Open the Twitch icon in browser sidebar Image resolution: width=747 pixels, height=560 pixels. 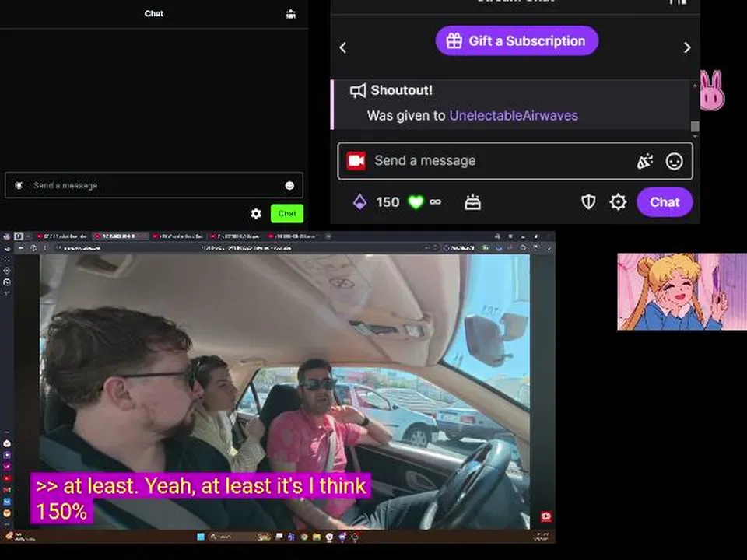pyautogui.click(x=7, y=455)
